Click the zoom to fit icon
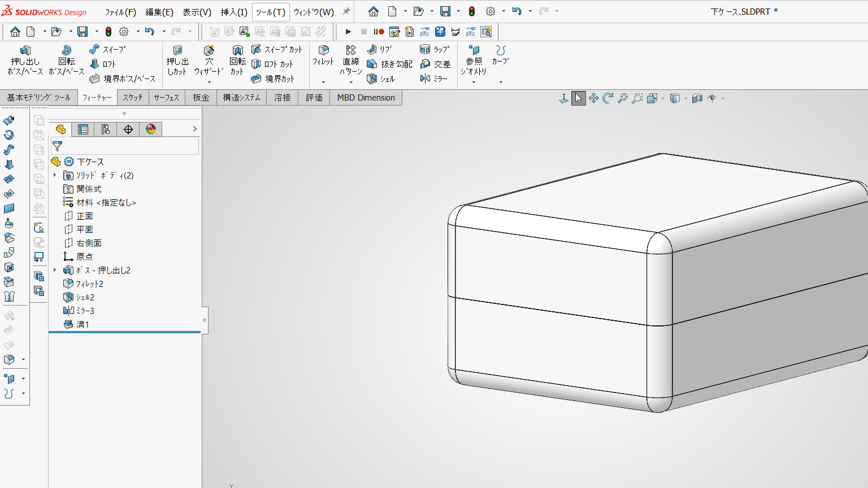 [x=623, y=98]
